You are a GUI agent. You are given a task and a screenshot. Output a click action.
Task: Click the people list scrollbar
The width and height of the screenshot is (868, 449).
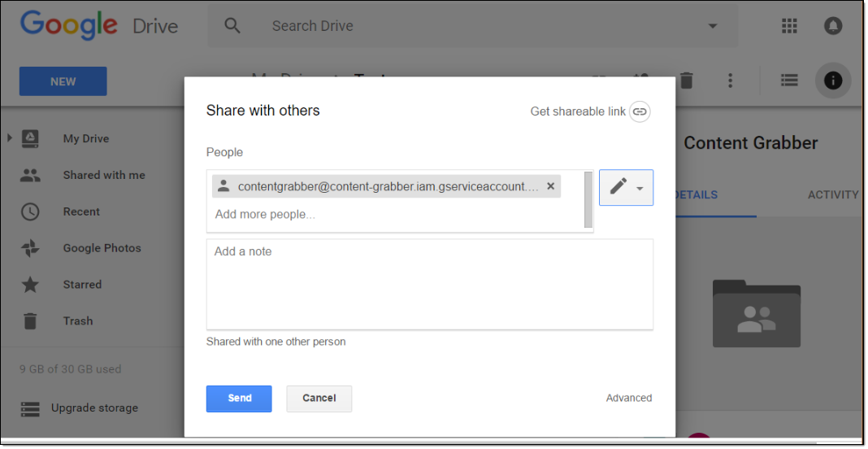click(588, 200)
